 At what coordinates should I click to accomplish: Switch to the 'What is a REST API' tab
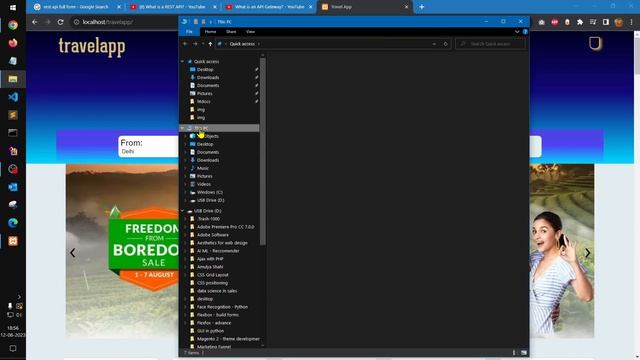click(174, 7)
